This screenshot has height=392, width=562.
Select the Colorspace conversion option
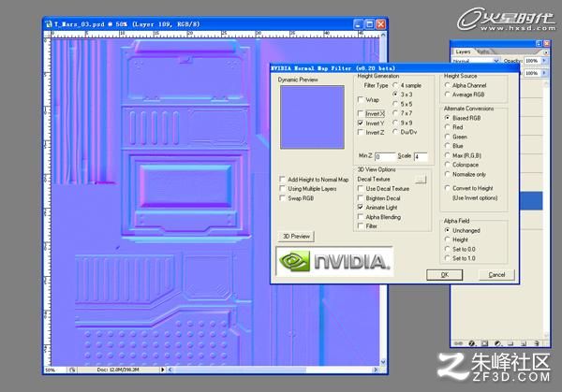(x=447, y=165)
